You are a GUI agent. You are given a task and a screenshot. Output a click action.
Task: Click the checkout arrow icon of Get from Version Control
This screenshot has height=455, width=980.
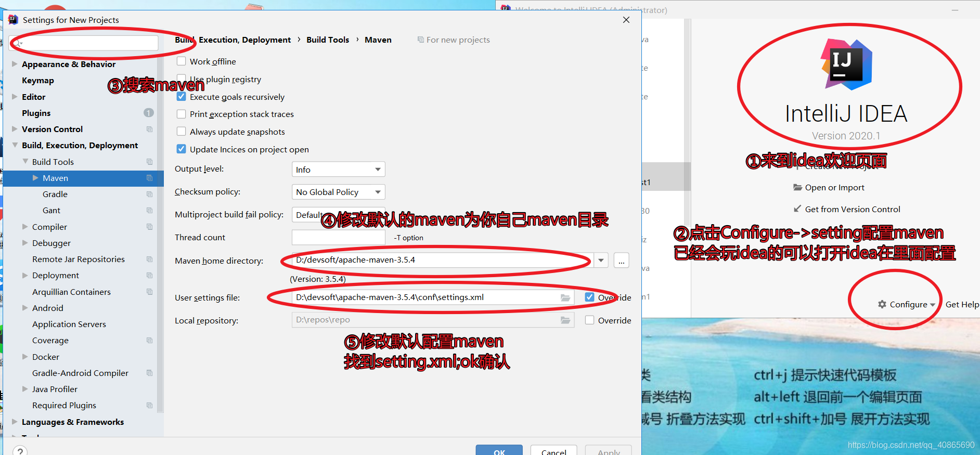point(797,209)
